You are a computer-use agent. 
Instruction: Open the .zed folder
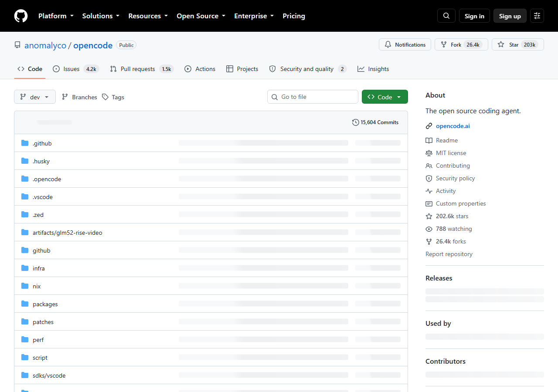[x=38, y=215]
